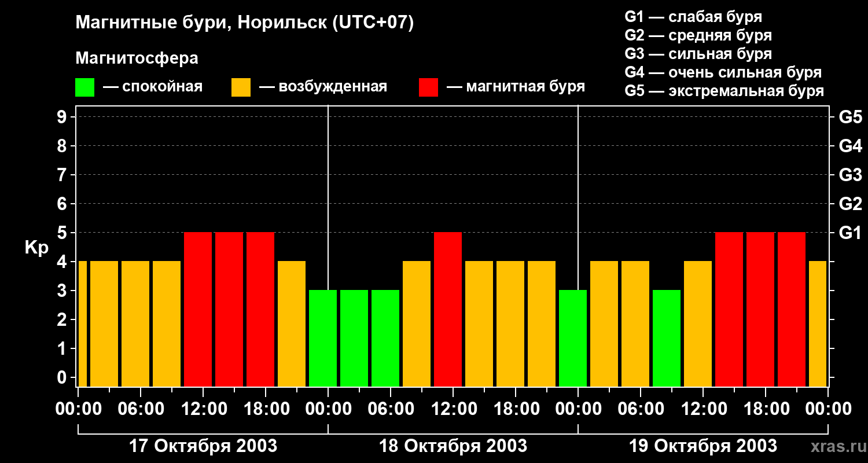This screenshot has height=463, width=868.
Task: Click the '18:00' tick label under 19 October
Action: click(766, 409)
